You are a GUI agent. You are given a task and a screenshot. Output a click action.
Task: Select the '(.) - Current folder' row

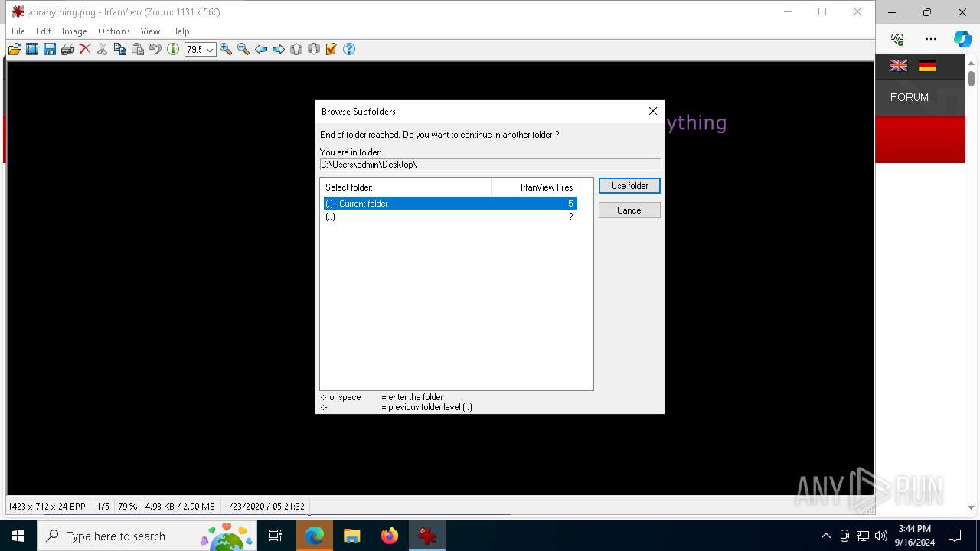450,204
